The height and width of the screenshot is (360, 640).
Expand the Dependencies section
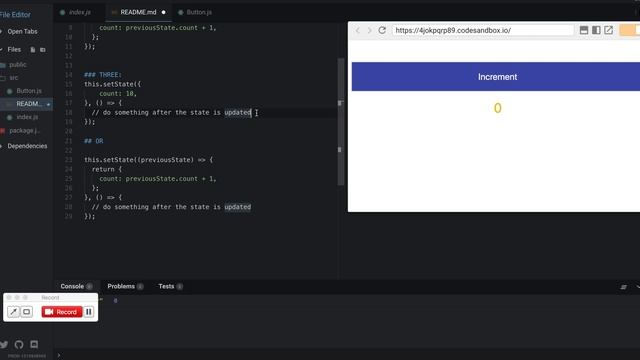click(27, 146)
